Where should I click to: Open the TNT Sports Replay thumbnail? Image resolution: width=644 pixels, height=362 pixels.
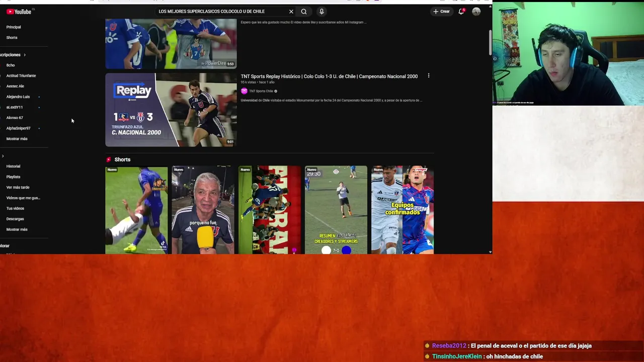171,110
